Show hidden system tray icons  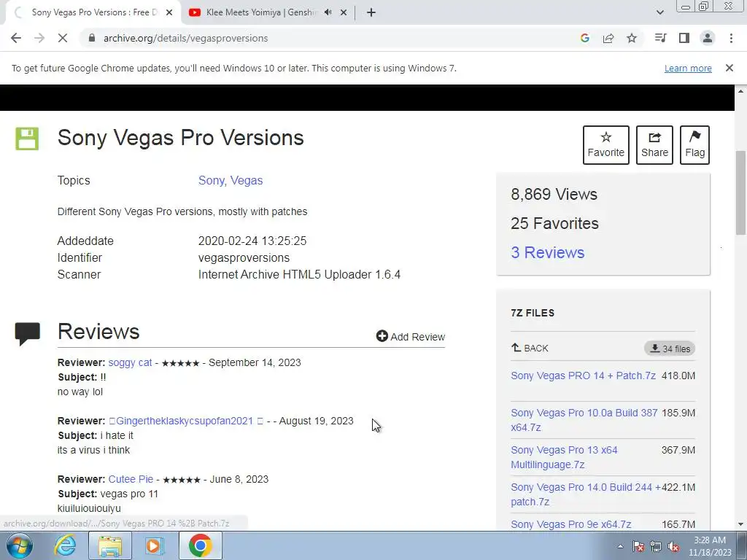(620, 546)
